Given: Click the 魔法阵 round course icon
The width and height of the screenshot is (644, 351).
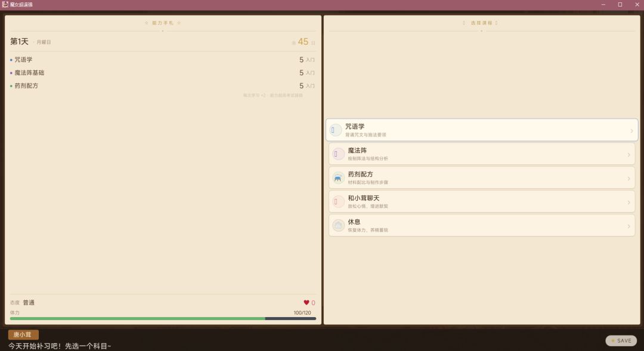Looking at the screenshot, I should (338, 154).
